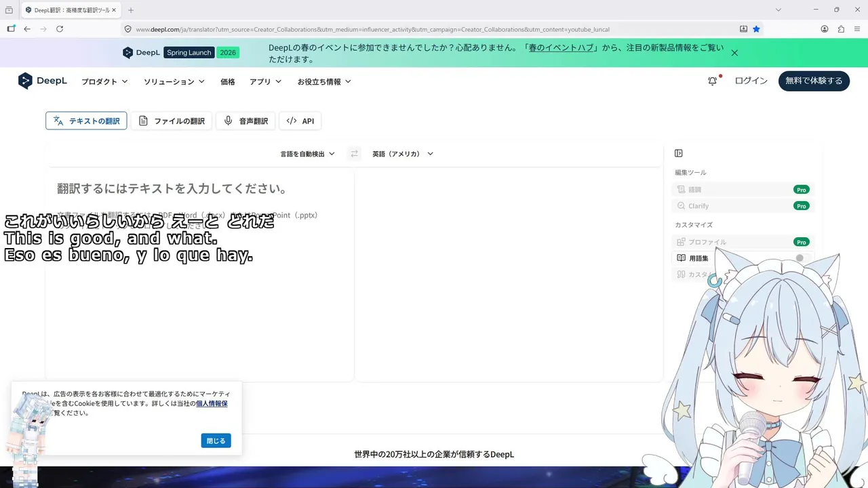Image resolution: width=868 pixels, height=488 pixels.
Task: Click 閉じる on the cookie notice
Action: point(216,441)
